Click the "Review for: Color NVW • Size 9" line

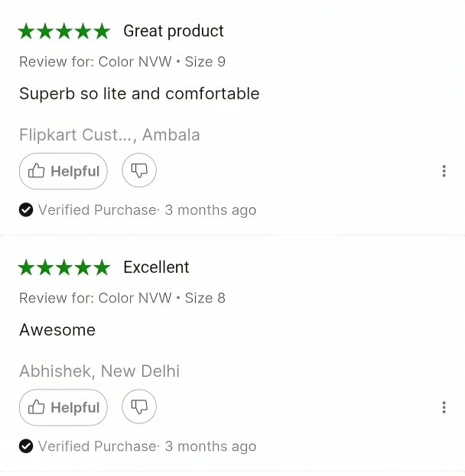click(122, 62)
